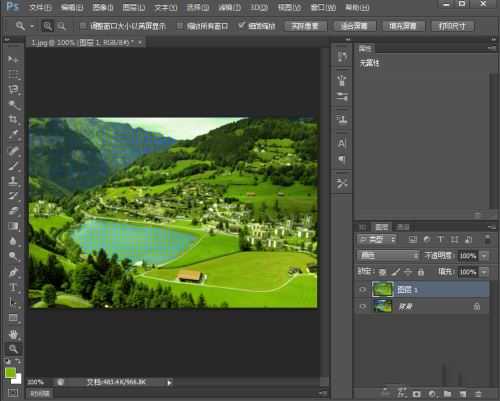The width and height of the screenshot is (500, 401).
Task: Select the Pen tool
Action: point(13,272)
